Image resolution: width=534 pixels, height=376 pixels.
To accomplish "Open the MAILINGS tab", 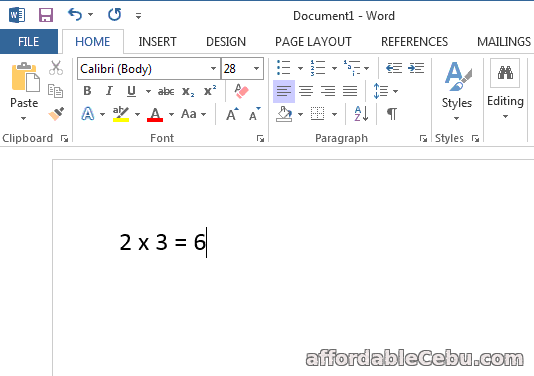I will click(504, 42).
